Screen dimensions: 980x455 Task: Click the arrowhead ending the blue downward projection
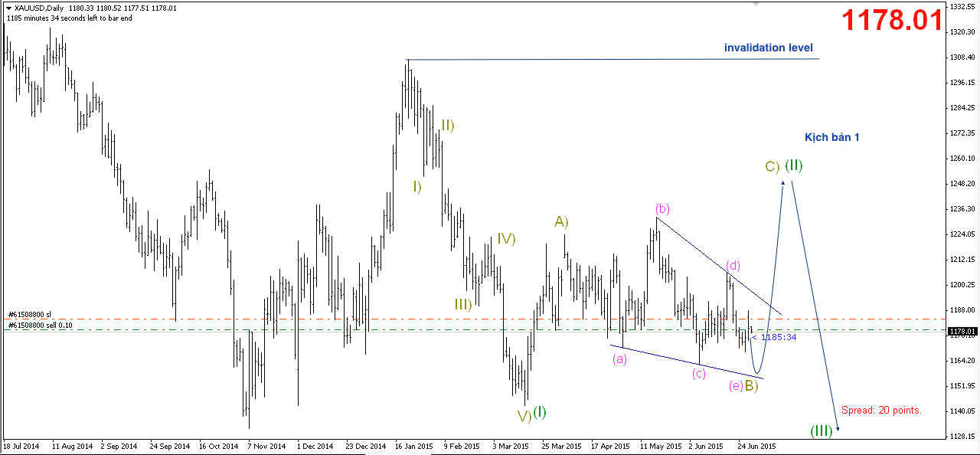838,428
